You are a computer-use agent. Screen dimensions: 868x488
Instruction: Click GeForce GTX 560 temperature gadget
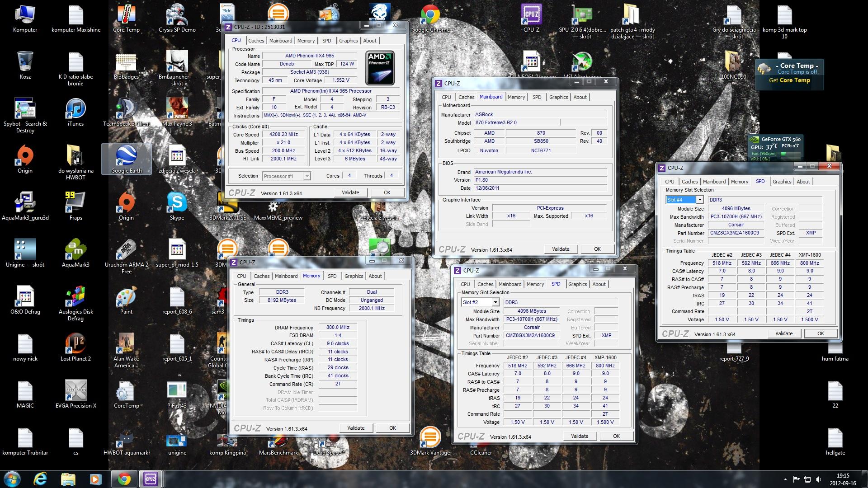pyautogui.click(x=775, y=147)
